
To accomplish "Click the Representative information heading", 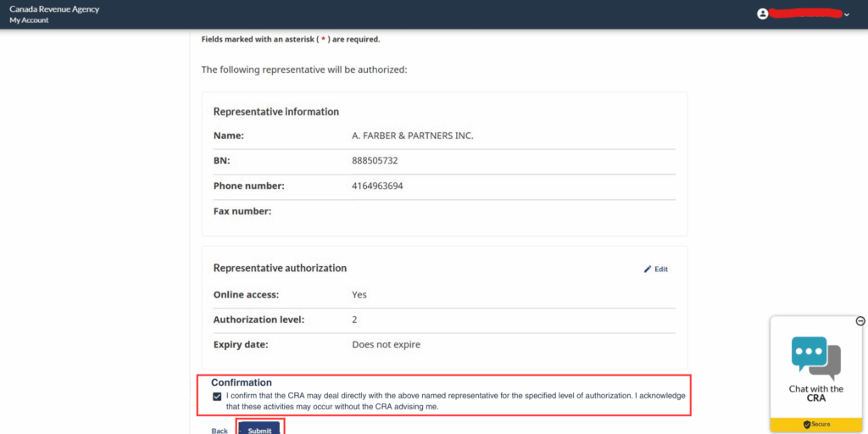I will pyautogui.click(x=276, y=112).
